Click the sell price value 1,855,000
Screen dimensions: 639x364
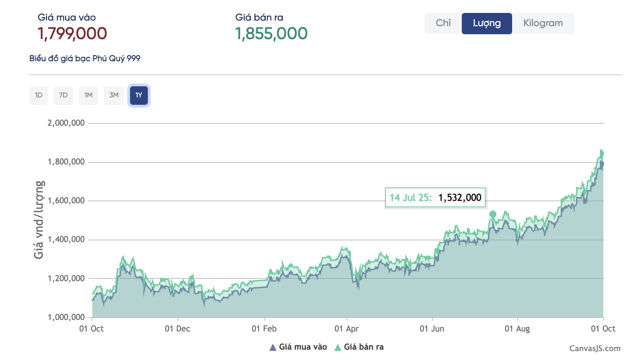click(271, 34)
